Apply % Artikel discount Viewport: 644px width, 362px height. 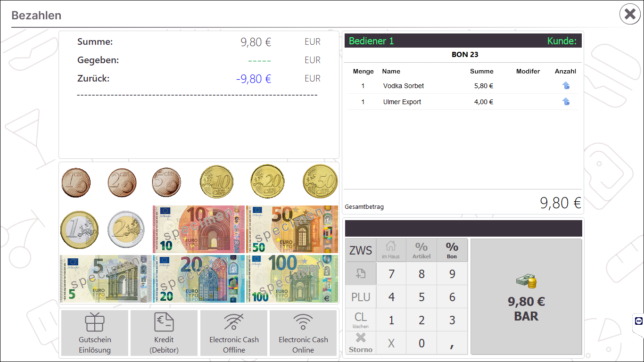coord(421,250)
